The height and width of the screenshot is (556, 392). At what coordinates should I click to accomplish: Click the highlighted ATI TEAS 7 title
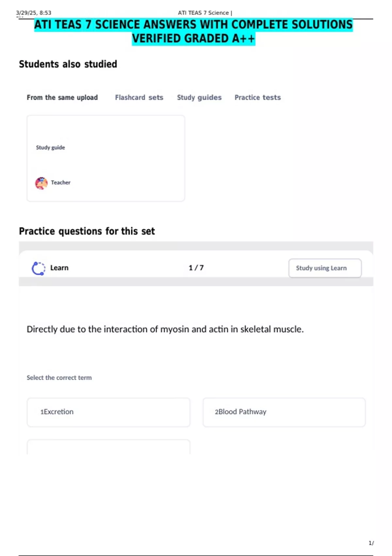pos(193,31)
